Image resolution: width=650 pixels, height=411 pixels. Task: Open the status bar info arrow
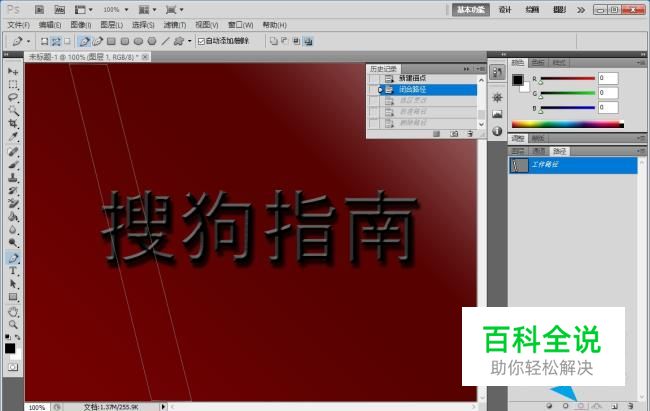tap(163, 407)
